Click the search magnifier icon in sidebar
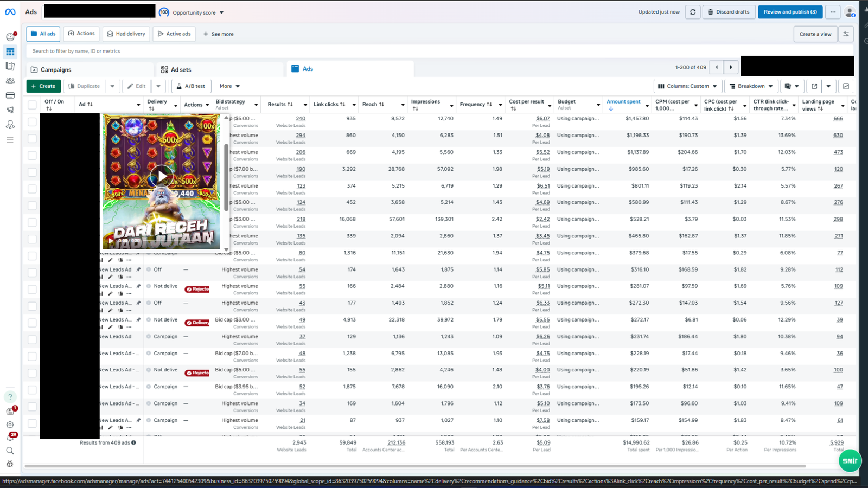 pyautogui.click(x=10, y=451)
